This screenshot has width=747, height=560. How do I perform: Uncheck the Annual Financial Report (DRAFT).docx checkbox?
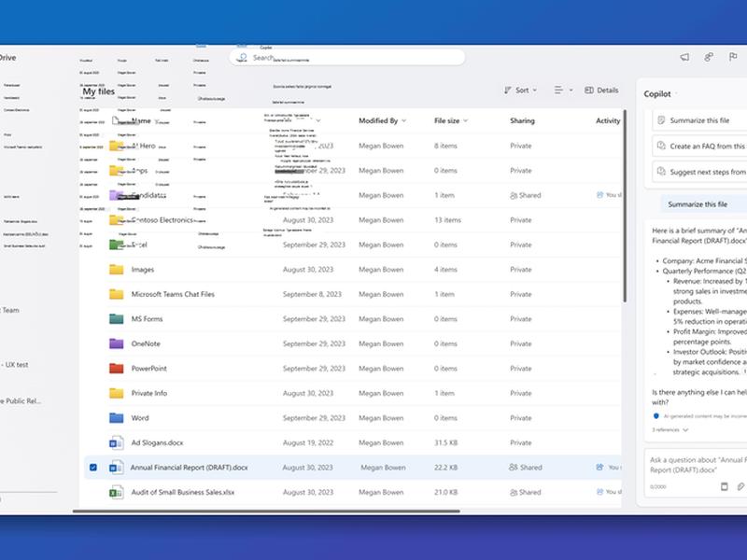[x=93, y=468]
